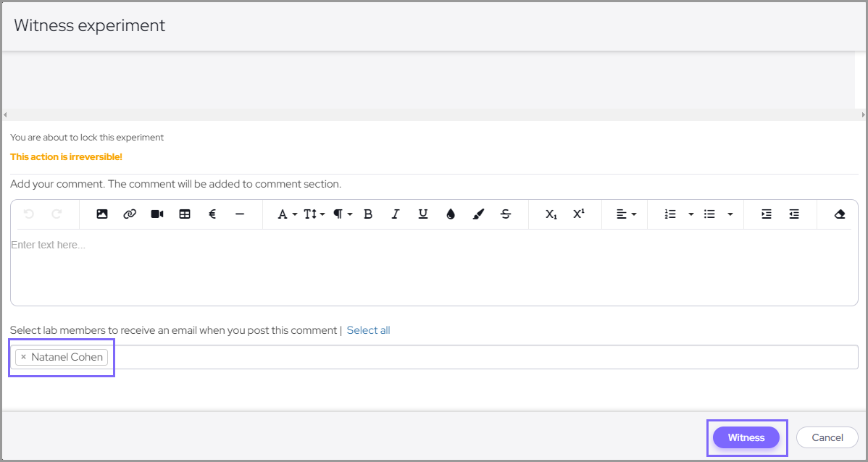Open the text color droplet picker
This screenshot has width=868, height=462.
(x=451, y=214)
